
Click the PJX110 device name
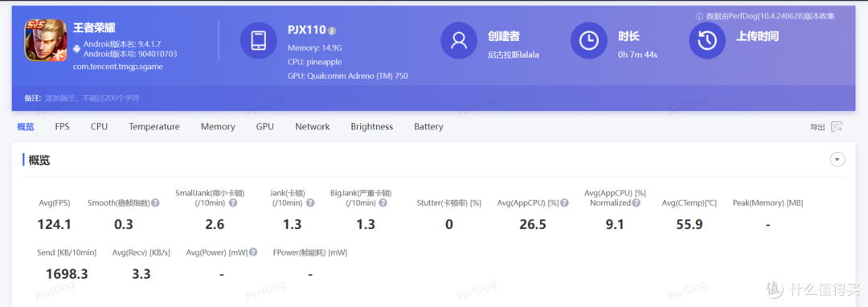pos(306,30)
